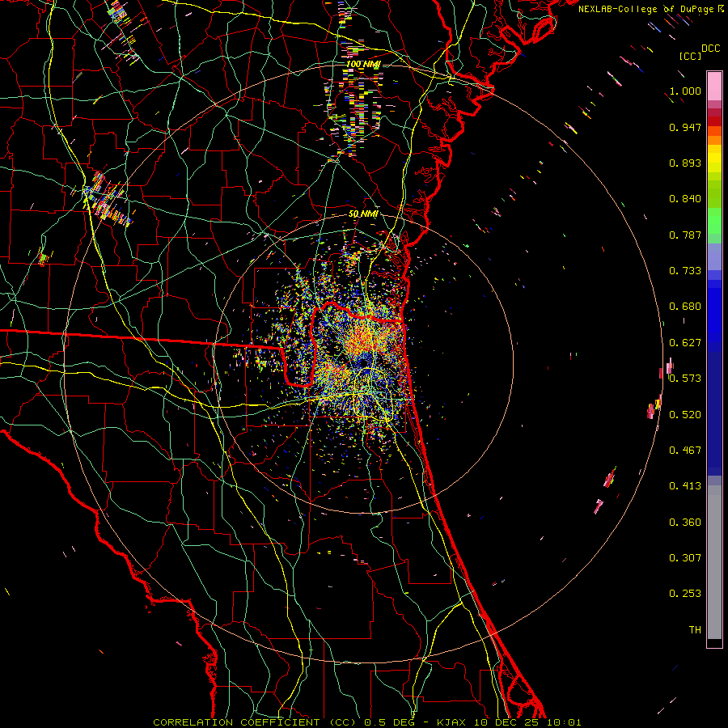Click the 0.627 scale value

coord(685,343)
